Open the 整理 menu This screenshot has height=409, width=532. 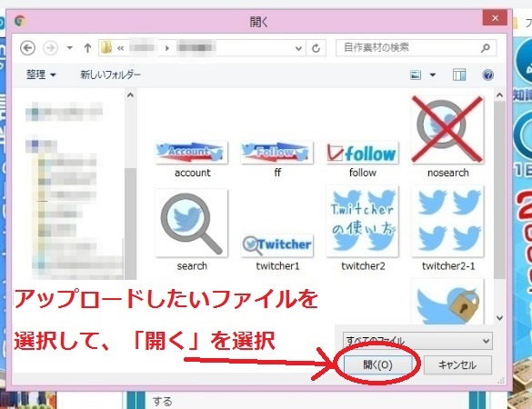click(x=41, y=75)
